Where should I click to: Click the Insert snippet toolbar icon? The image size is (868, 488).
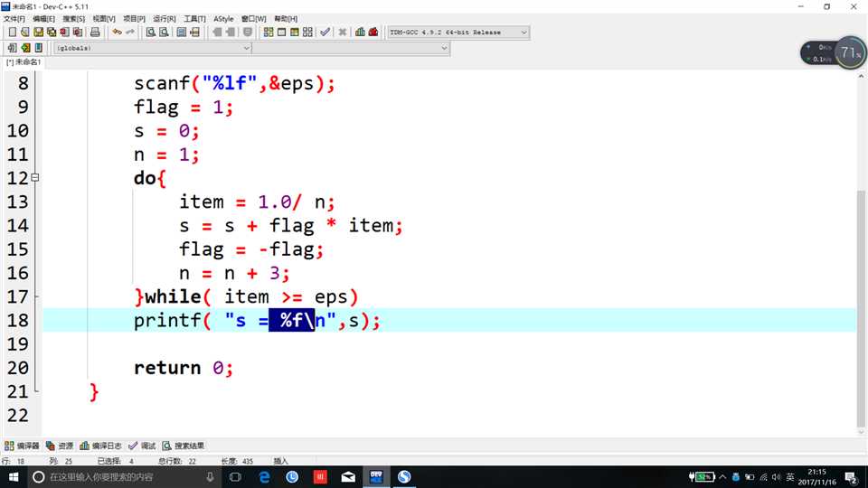click(12, 48)
